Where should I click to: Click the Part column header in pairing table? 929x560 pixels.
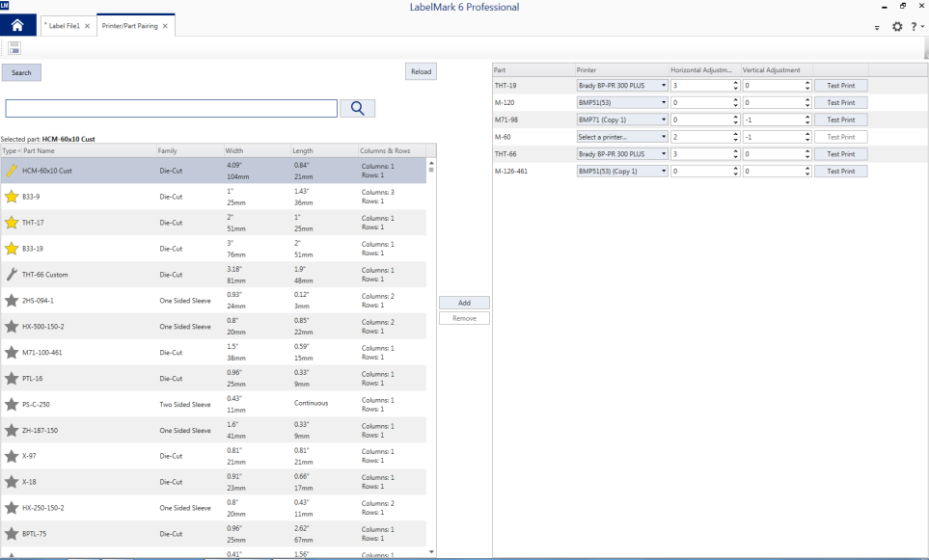pyautogui.click(x=533, y=69)
